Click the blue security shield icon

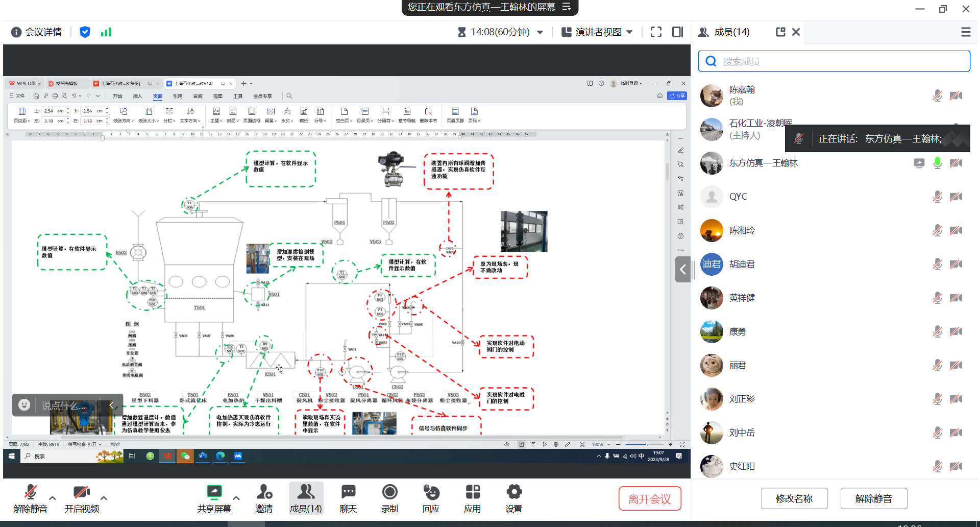pyautogui.click(x=85, y=32)
